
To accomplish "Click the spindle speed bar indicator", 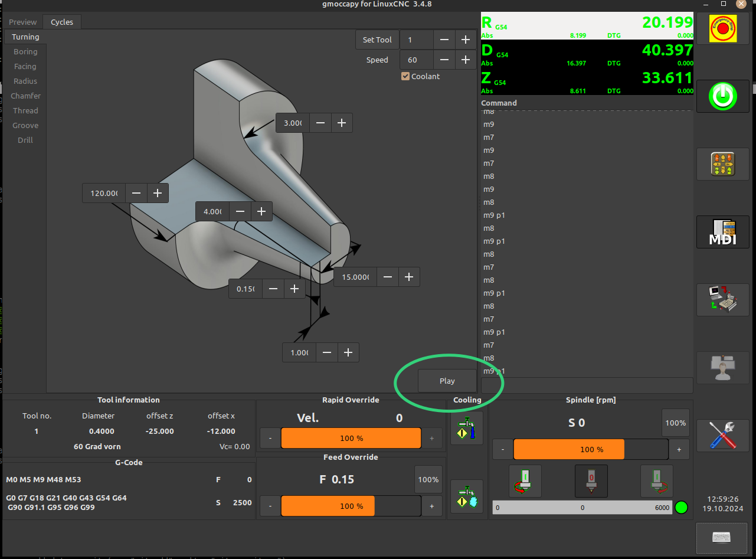I will click(582, 508).
